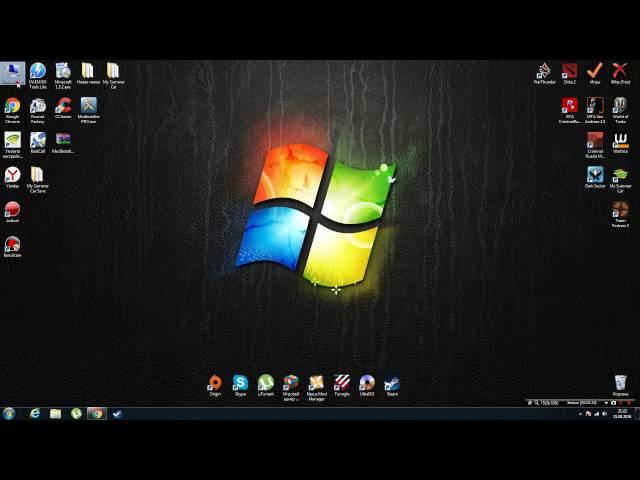The image size is (640, 480).
Task: Open the Recycle Bin (Корзина)
Action: click(x=620, y=385)
